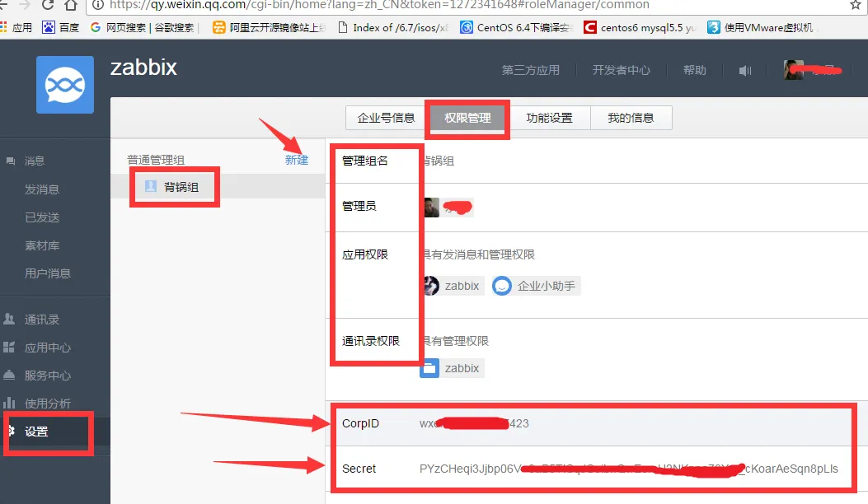The image size is (868, 504).
Task: Go to browser home page icon
Action: pos(71,5)
